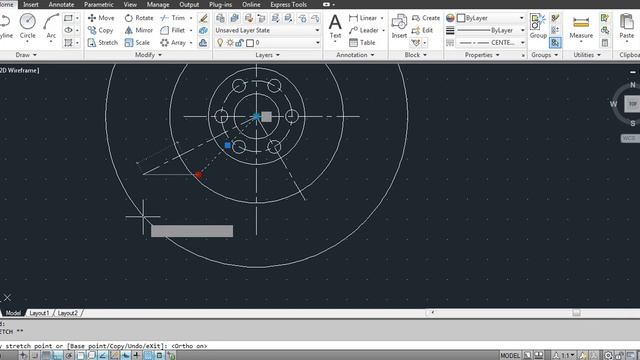This screenshot has width=640, height=360.
Task: Activate the Rotate tool
Action: pos(139,18)
